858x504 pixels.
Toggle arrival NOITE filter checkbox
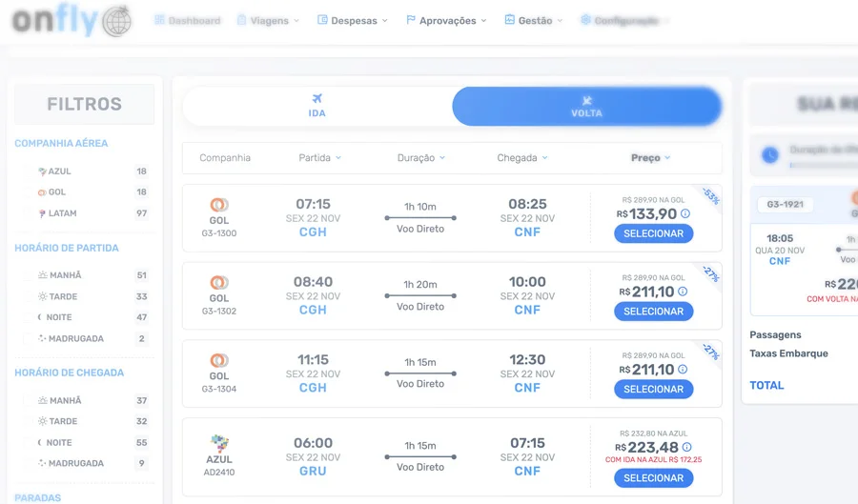28,442
